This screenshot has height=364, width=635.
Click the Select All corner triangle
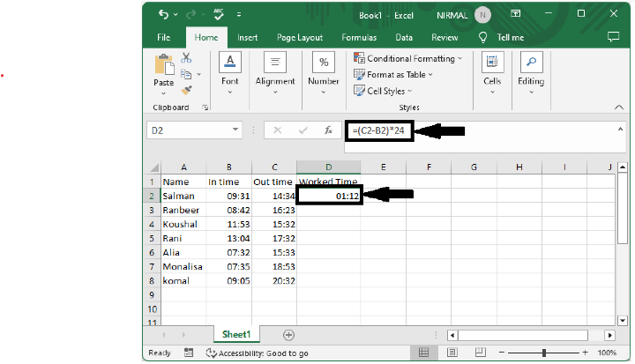(153, 167)
